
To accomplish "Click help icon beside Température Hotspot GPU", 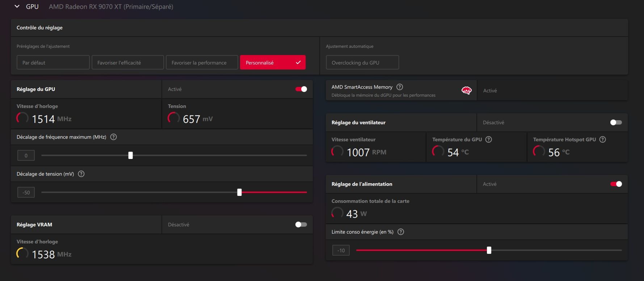I will tap(602, 139).
